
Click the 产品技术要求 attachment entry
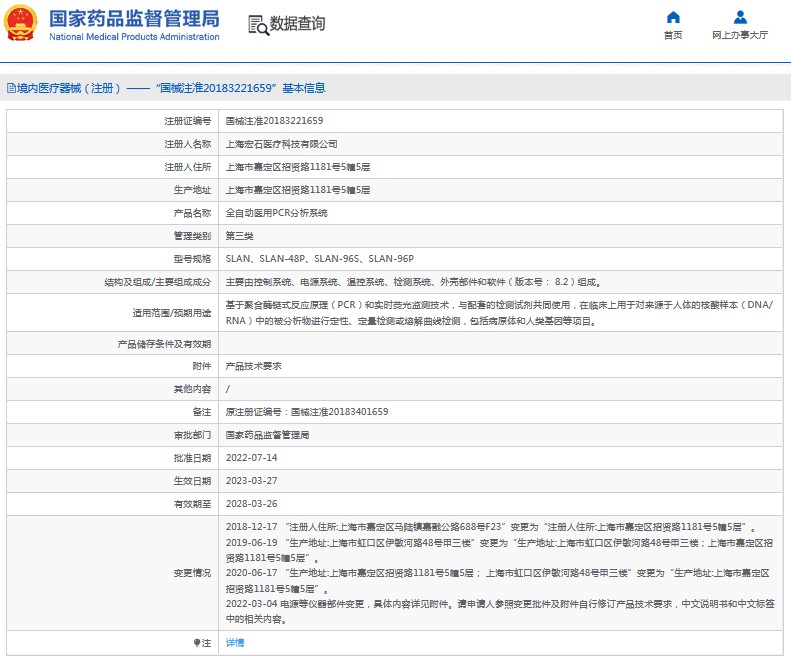click(x=253, y=366)
